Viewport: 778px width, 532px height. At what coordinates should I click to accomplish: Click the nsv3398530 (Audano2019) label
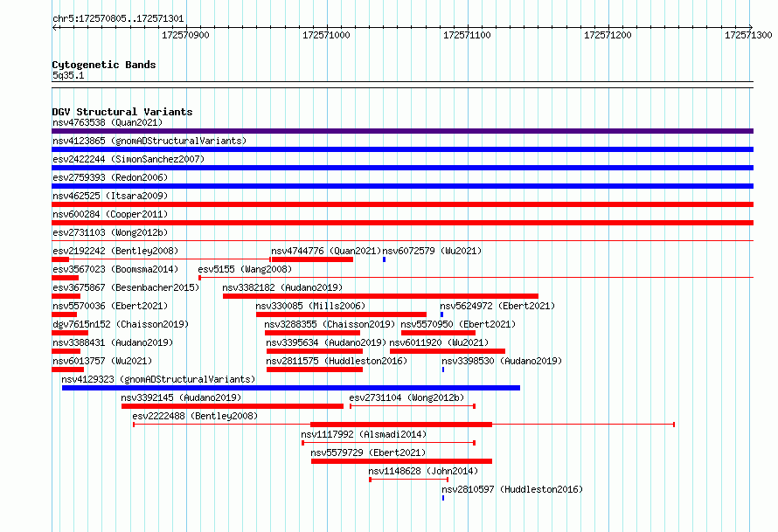pyautogui.click(x=502, y=361)
